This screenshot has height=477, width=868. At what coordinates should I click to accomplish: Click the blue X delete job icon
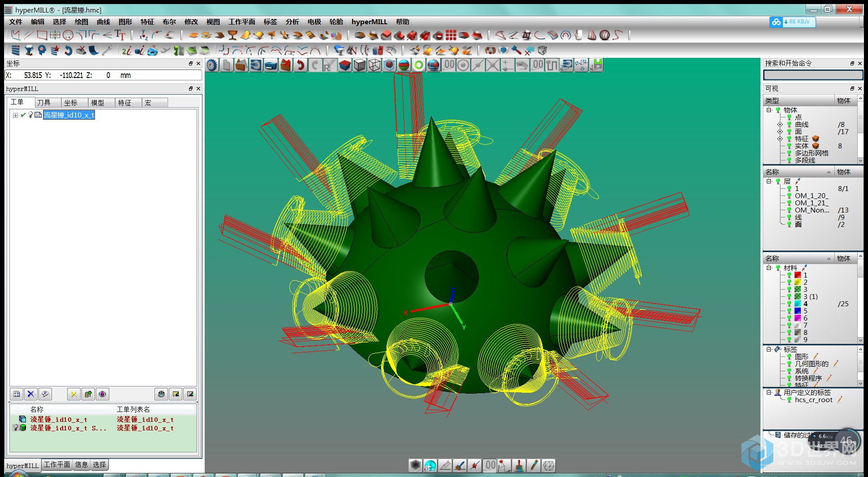[x=31, y=394]
